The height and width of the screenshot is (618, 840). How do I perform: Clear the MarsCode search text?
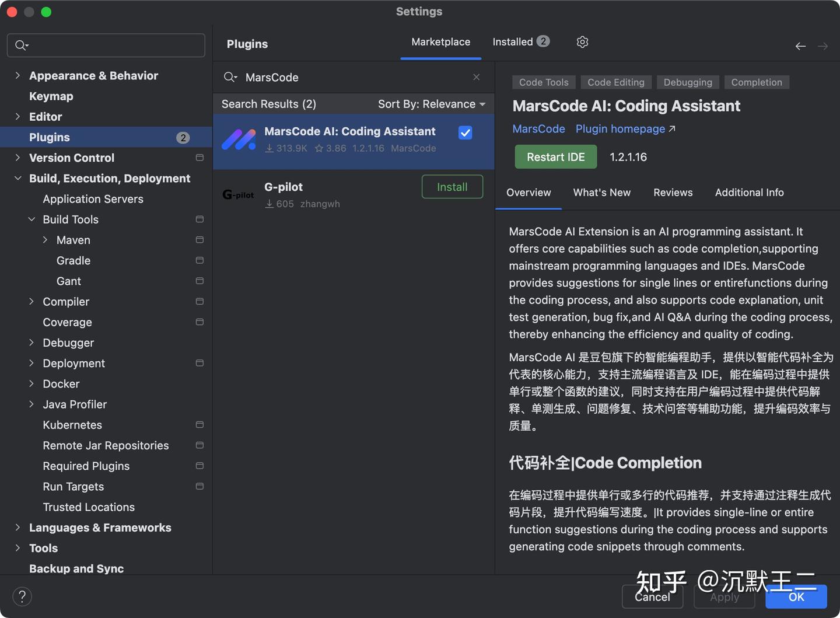[477, 77]
